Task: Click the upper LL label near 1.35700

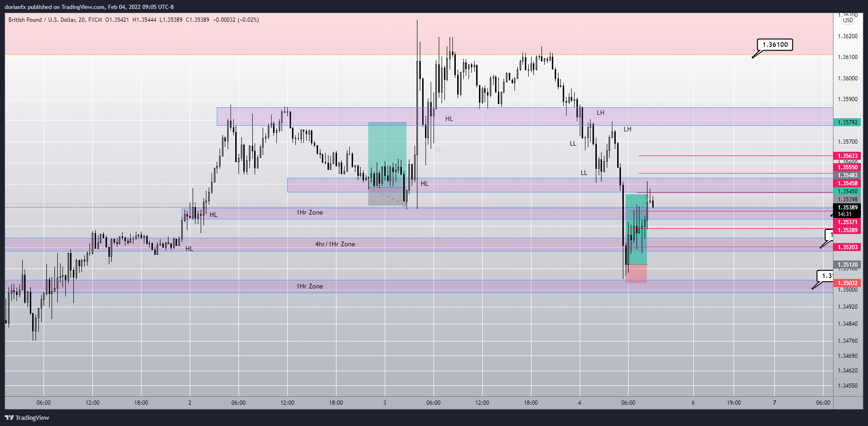Action: click(573, 143)
